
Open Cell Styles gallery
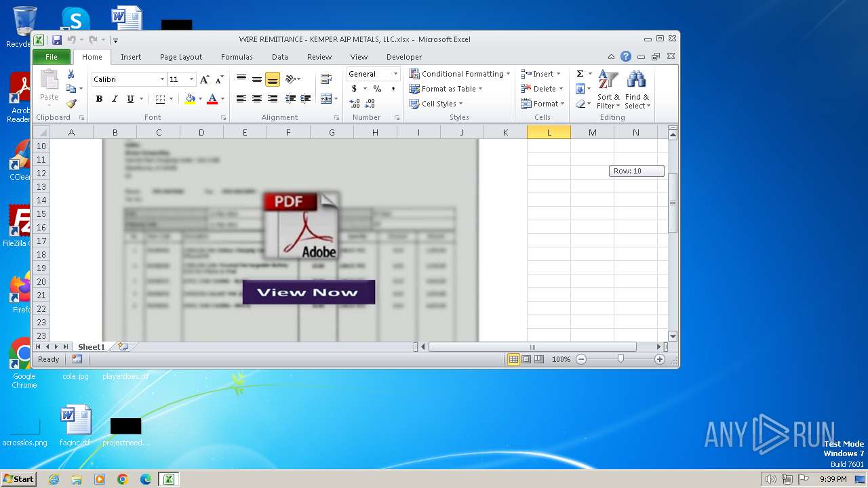coord(436,104)
